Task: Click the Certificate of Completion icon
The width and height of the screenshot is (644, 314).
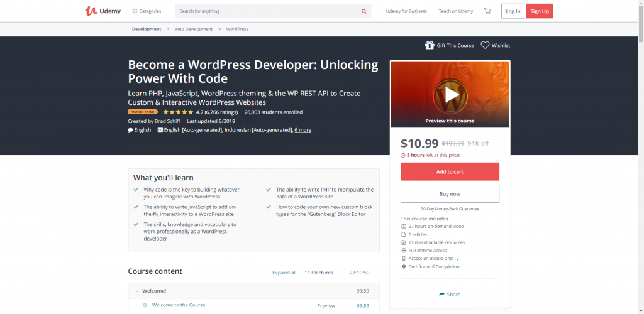Action: click(x=403, y=266)
